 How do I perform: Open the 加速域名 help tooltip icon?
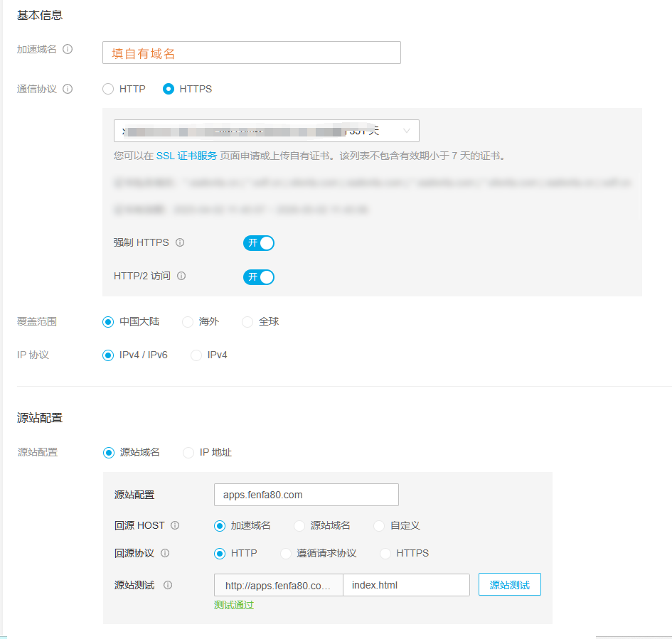(67, 49)
